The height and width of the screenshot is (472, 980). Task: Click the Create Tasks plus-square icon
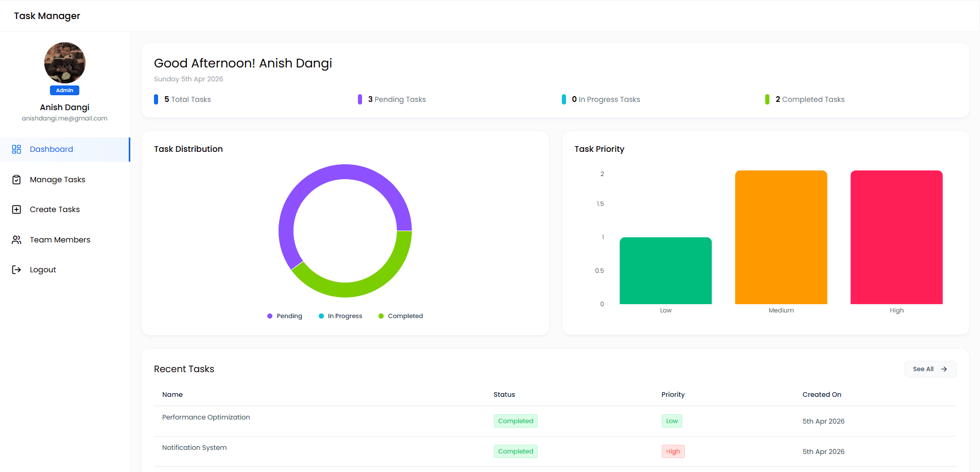tap(16, 209)
